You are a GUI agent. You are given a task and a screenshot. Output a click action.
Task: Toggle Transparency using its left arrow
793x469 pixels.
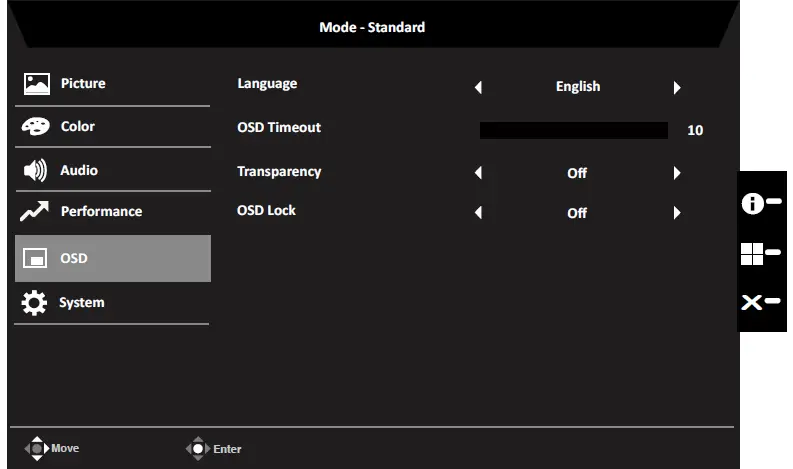tap(478, 173)
